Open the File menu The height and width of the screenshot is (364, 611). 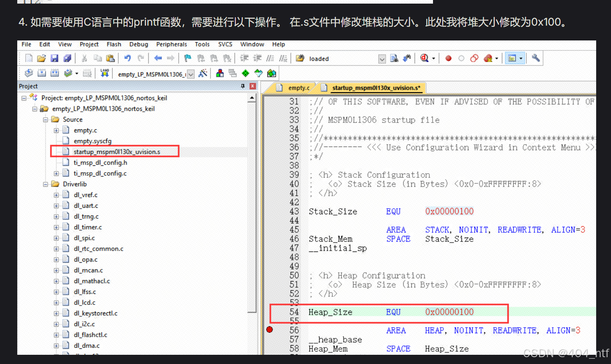[26, 44]
